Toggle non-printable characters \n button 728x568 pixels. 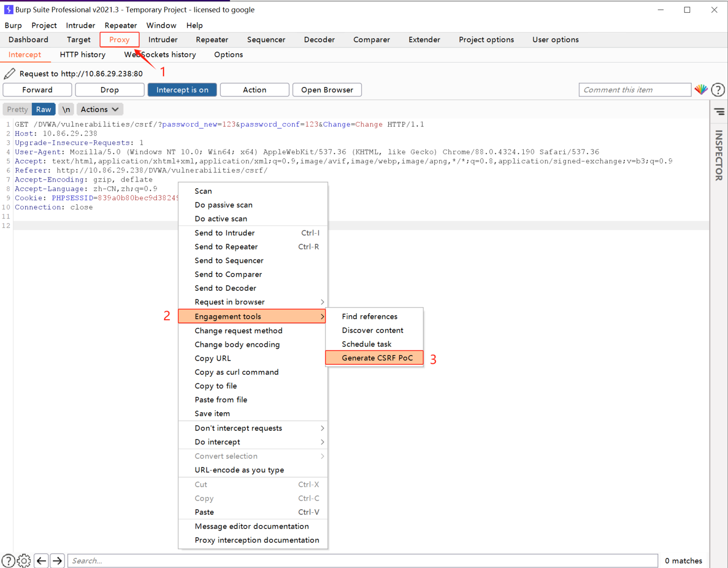66,109
